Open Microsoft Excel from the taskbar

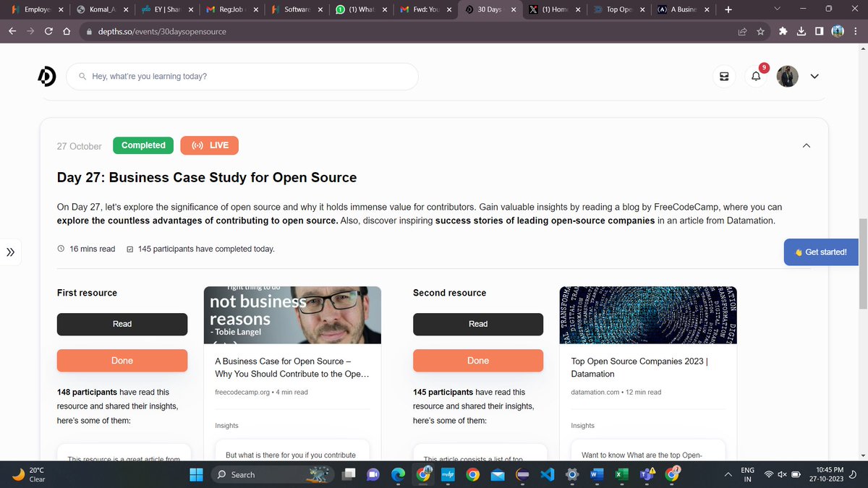(621, 474)
